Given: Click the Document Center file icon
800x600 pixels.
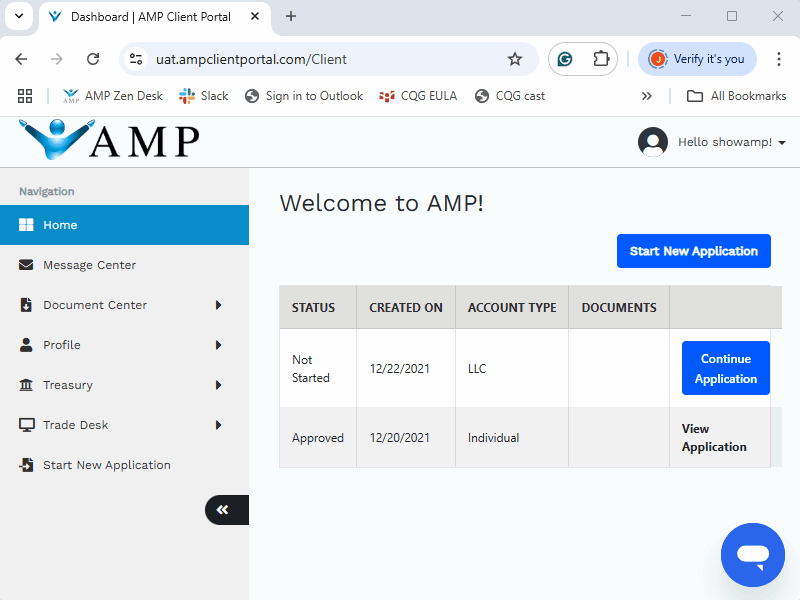Looking at the screenshot, I should coord(26,305).
